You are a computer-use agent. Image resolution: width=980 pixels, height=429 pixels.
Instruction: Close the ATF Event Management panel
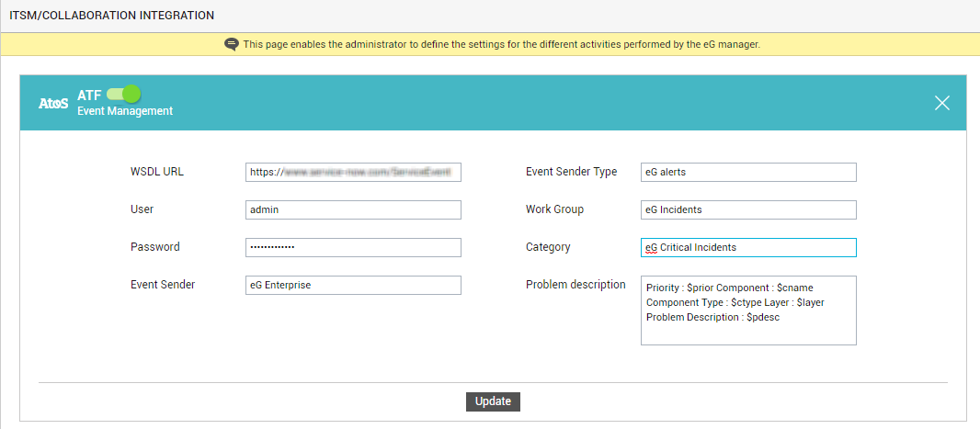(x=942, y=104)
